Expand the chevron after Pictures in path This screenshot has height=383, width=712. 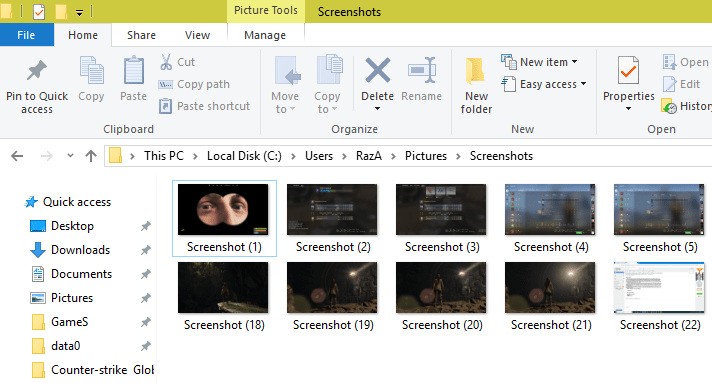tap(458, 156)
